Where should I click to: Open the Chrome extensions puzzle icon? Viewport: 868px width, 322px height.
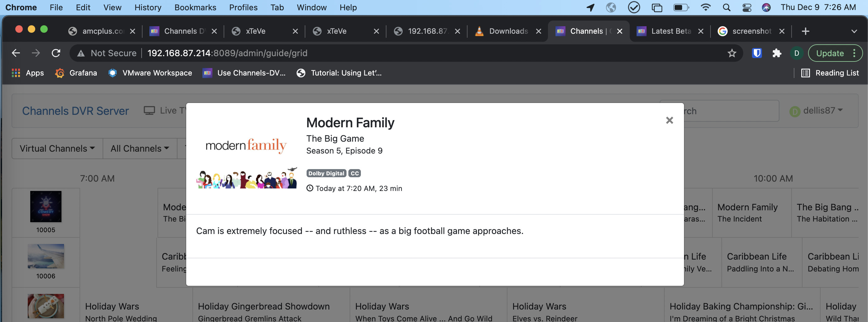(x=776, y=53)
